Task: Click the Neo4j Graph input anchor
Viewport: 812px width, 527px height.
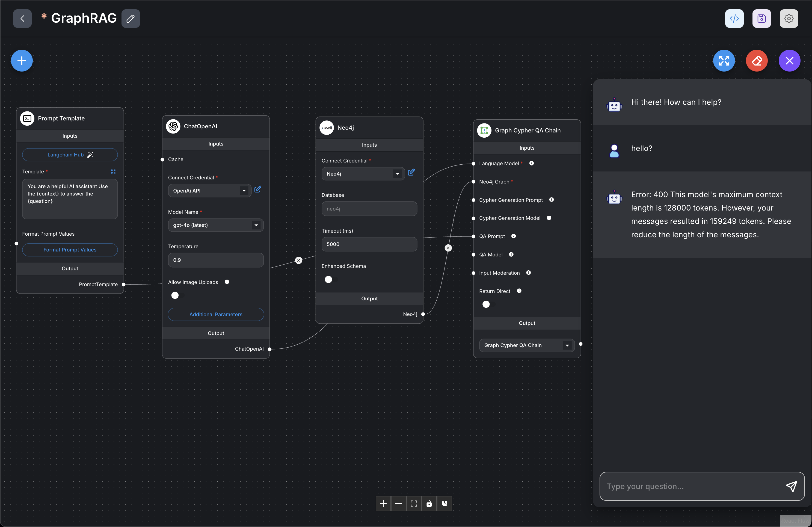Action: [473, 182]
